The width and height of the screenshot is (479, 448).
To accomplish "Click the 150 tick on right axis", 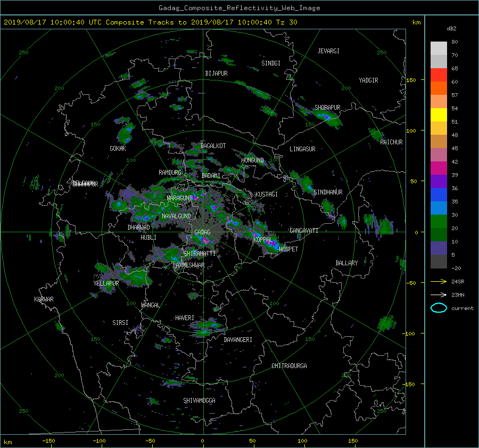I will [411, 80].
